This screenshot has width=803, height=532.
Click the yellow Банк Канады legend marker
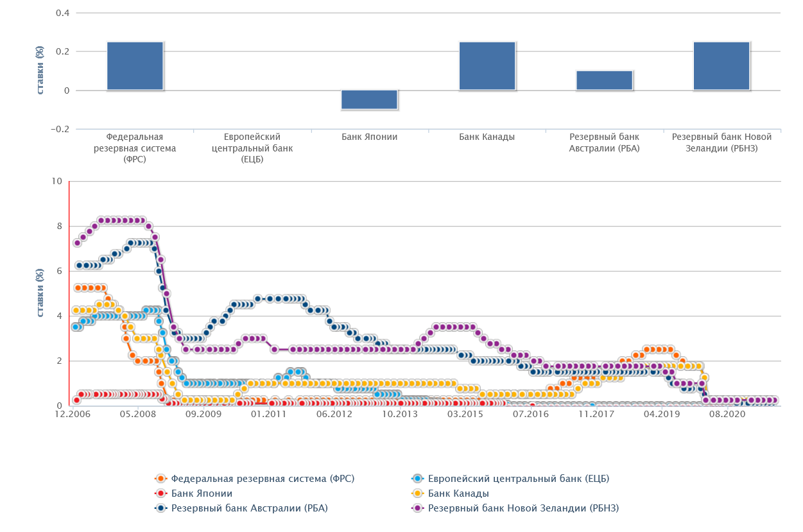[418, 493]
